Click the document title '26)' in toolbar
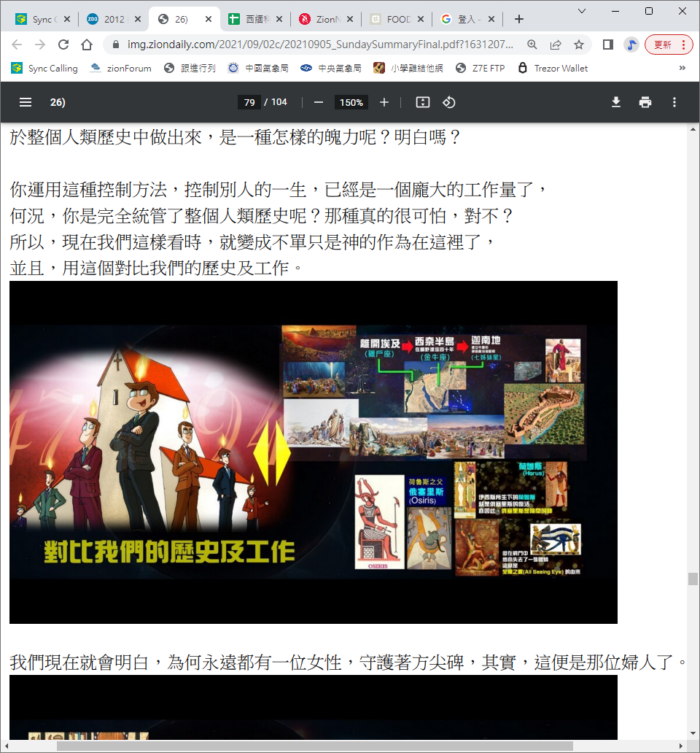 pyautogui.click(x=58, y=102)
